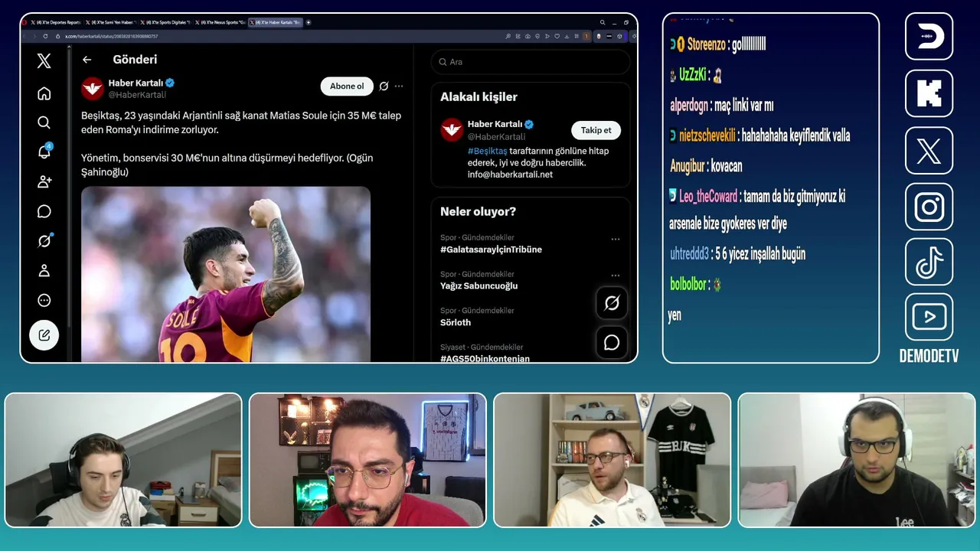This screenshot has width=980, height=551.
Task: Click chat username Leo_theCoward
Action: [708, 197]
